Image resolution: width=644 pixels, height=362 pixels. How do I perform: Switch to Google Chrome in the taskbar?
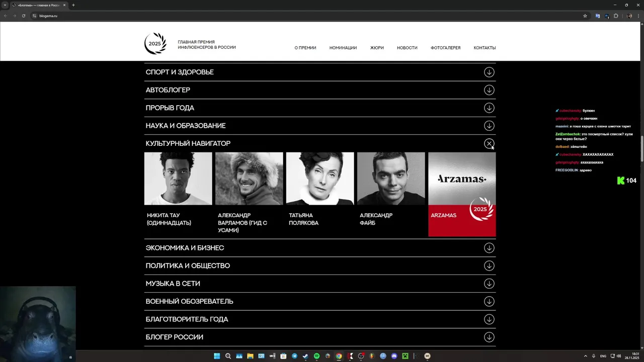pos(339,356)
